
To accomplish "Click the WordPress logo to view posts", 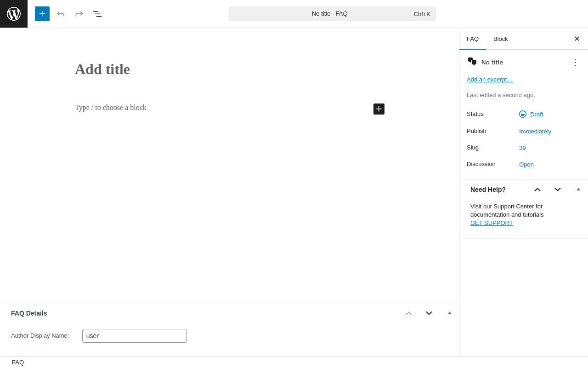I will click(14, 14).
